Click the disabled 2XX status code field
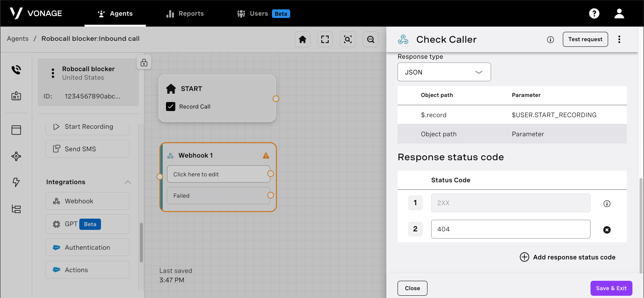The height and width of the screenshot is (298, 644). point(511,203)
